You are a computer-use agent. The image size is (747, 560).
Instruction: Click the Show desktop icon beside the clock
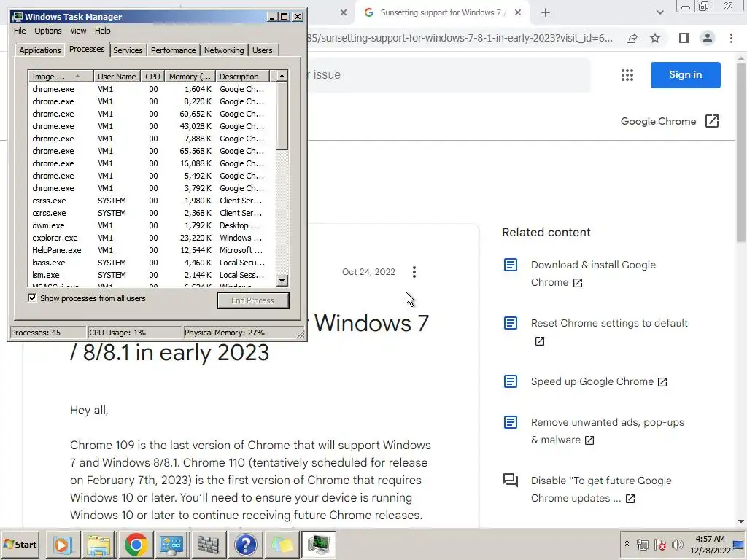(x=740, y=544)
